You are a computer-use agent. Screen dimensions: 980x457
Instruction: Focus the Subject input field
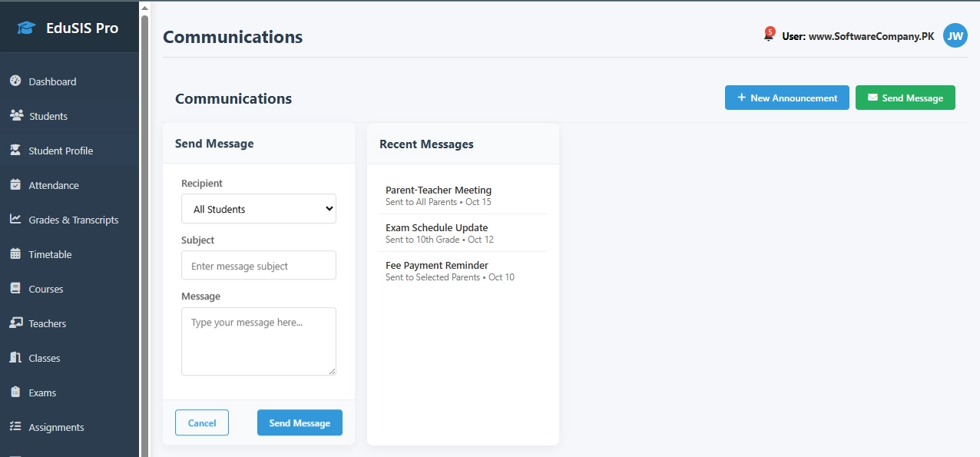click(259, 266)
